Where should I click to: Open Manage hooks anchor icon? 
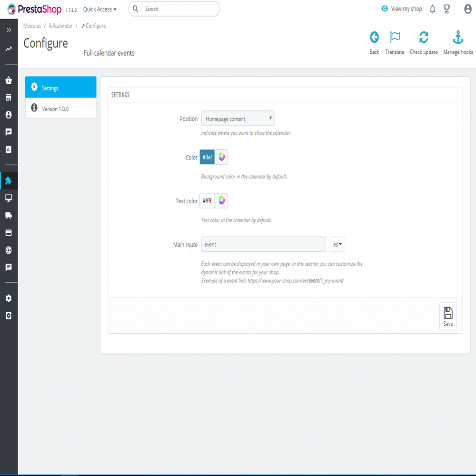pos(457,38)
